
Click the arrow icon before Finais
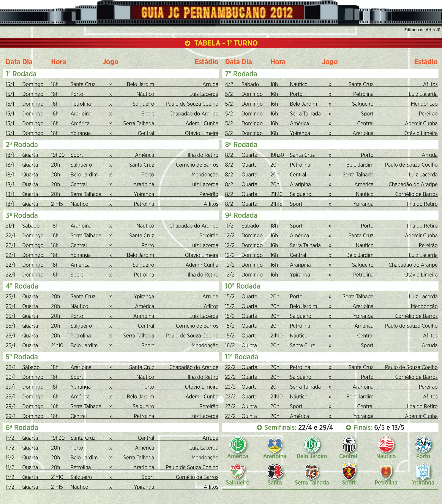(348, 428)
